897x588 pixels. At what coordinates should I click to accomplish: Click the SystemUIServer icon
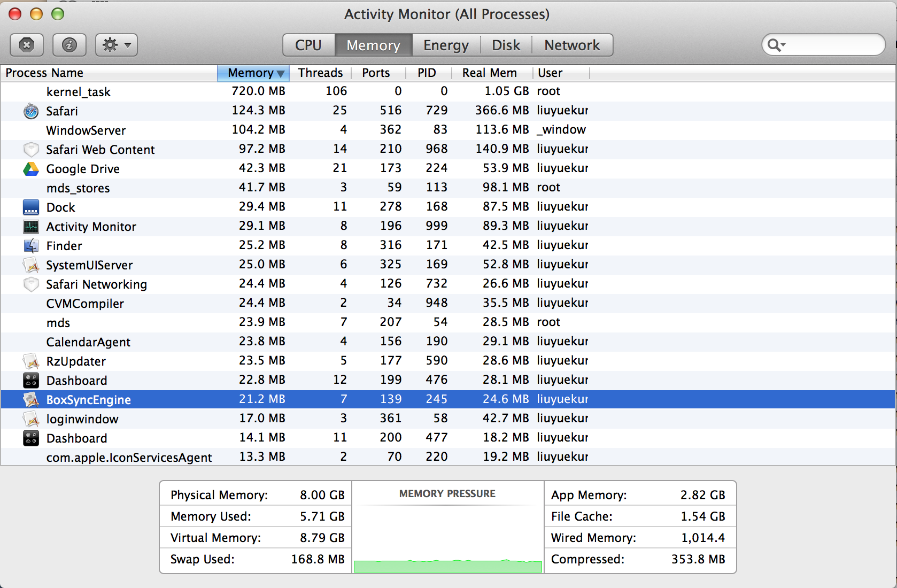click(x=31, y=265)
